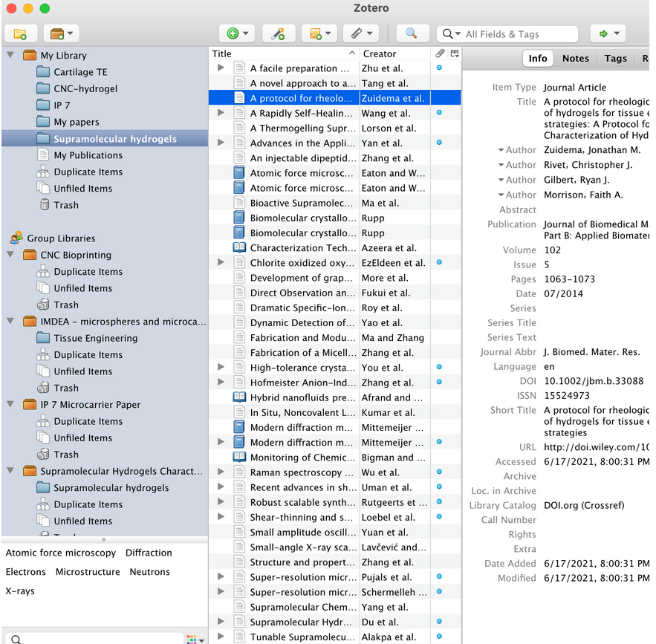Screen dimensions: 656x644
Task: Collapse the CNC Bioprinting group library
Action: click(11, 255)
